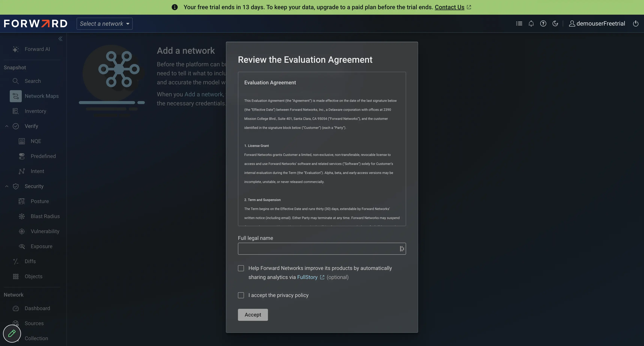Screen dimensions: 644x346
Task: Open Forward AI in the sidebar
Action: (x=37, y=49)
